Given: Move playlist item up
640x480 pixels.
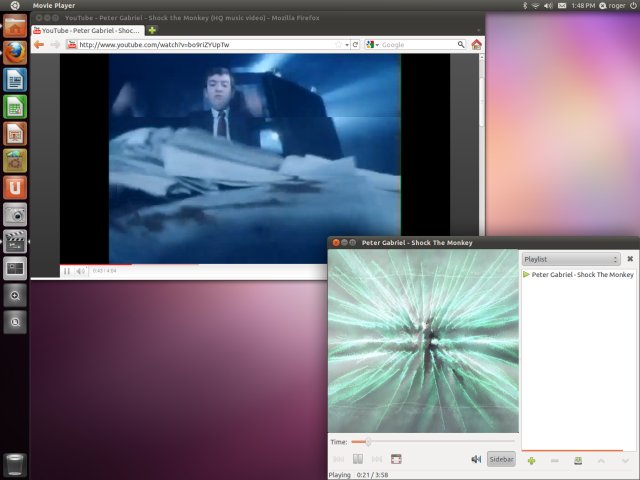Looking at the screenshot, I should coord(601,461).
